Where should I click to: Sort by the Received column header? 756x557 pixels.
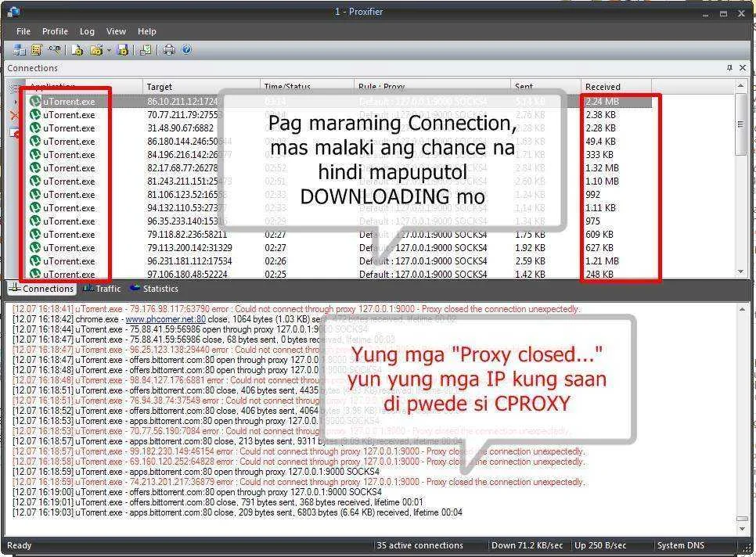[616, 87]
